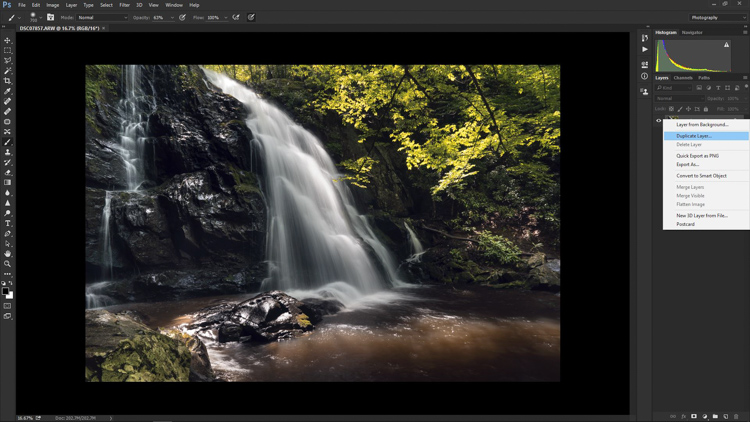Select the Move tool
Image resolution: width=750 pixels, height=422 pixels.
coord(7,40)
